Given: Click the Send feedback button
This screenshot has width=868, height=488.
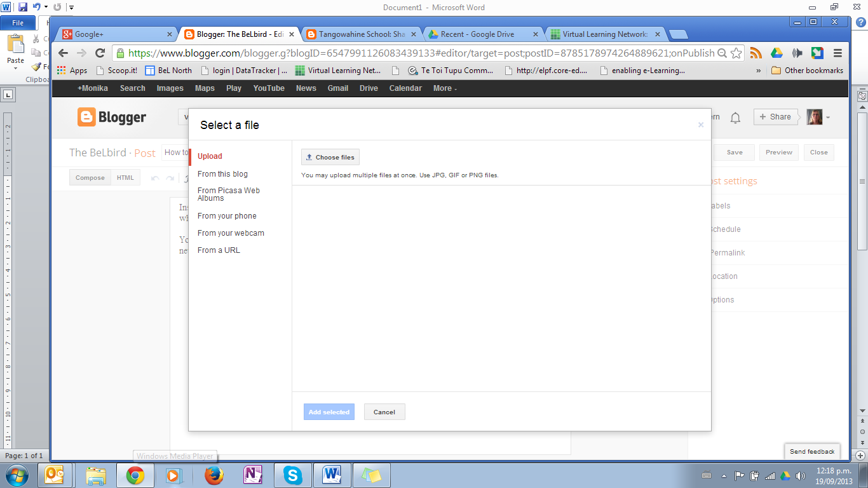Looking at the screenshot, I should tap(812, 451).
